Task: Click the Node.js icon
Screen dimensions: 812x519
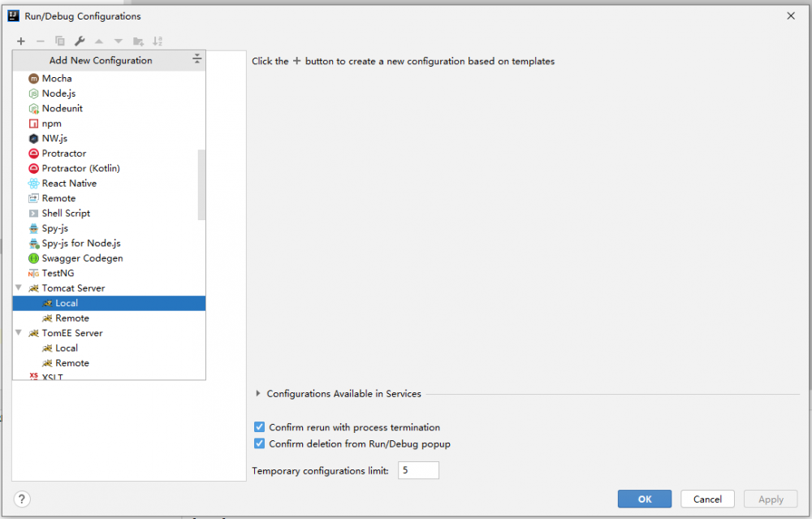Action: (x=33, y=93)
